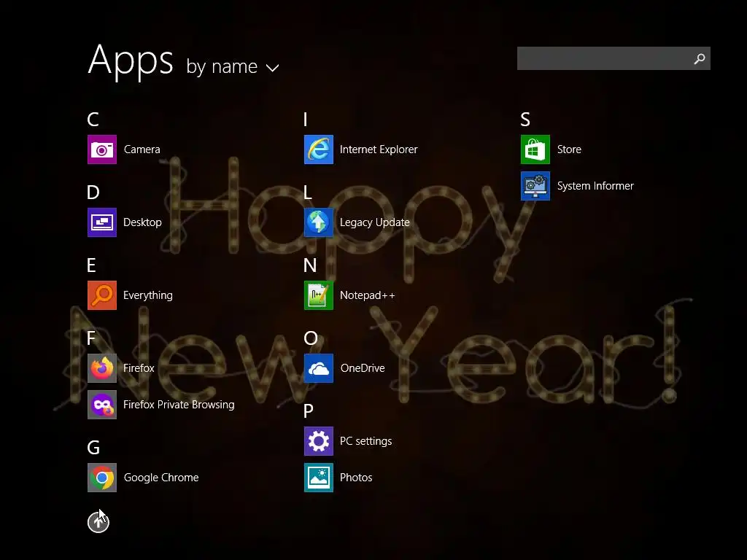Screen dimensions: 747x560
Task: Launch the Google Chrome icon
Action: 102,477
